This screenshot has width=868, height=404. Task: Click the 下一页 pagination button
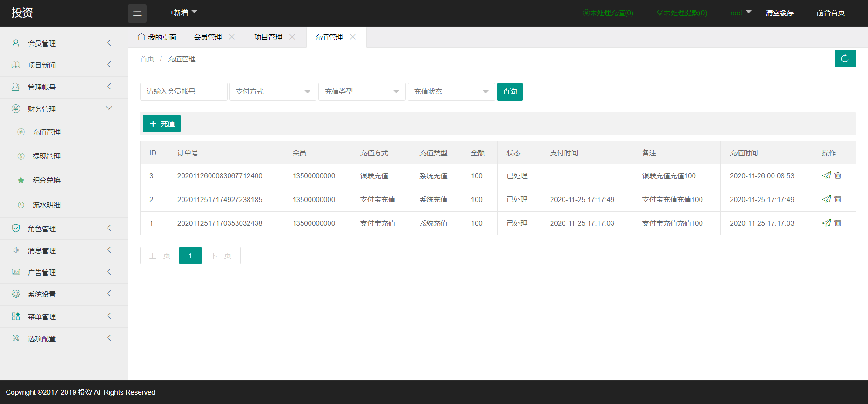(221, 256)
